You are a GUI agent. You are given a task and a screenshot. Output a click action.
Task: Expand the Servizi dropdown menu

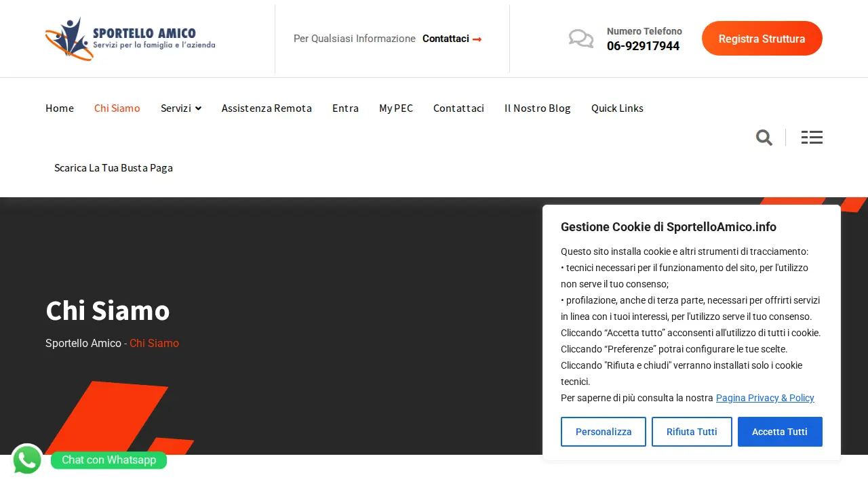click(x=181, y=108)
